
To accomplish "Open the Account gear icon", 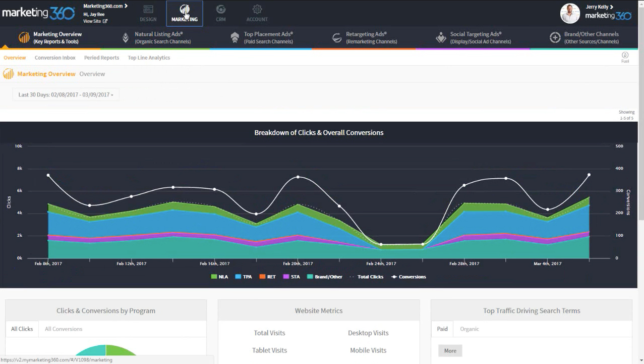I will (x=257, y=9).
